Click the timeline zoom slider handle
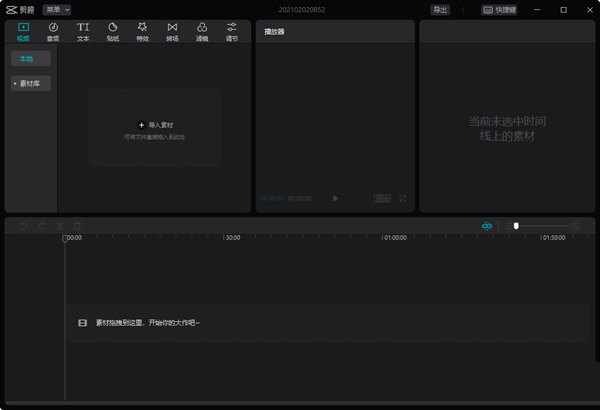 [x=516, y=227]
